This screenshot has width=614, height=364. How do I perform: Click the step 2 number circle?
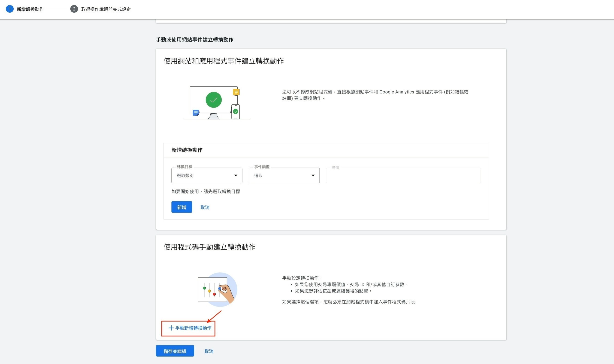coord(74,9)
